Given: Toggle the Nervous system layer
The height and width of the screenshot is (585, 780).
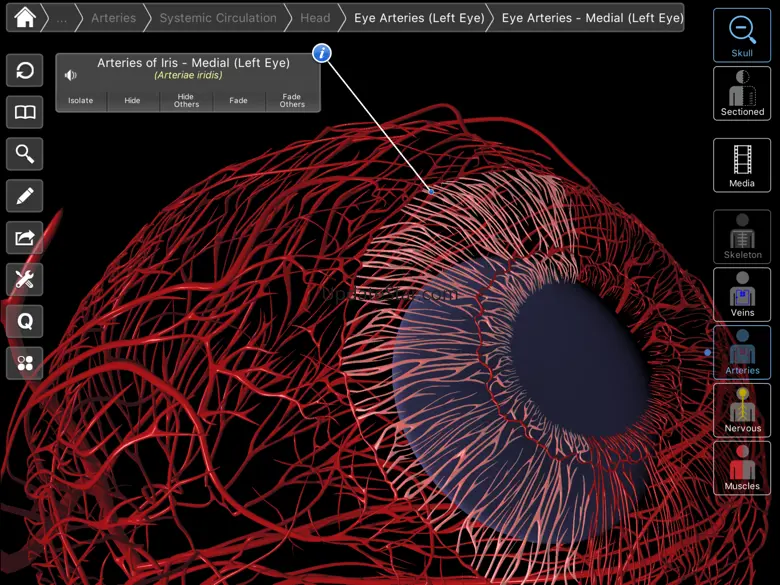Looking at the screenshot, I should [742, 410].
